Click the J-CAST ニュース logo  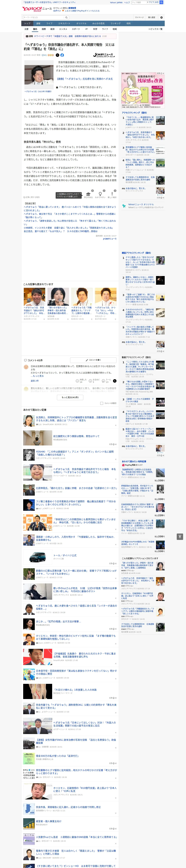[x=104, y=55]
